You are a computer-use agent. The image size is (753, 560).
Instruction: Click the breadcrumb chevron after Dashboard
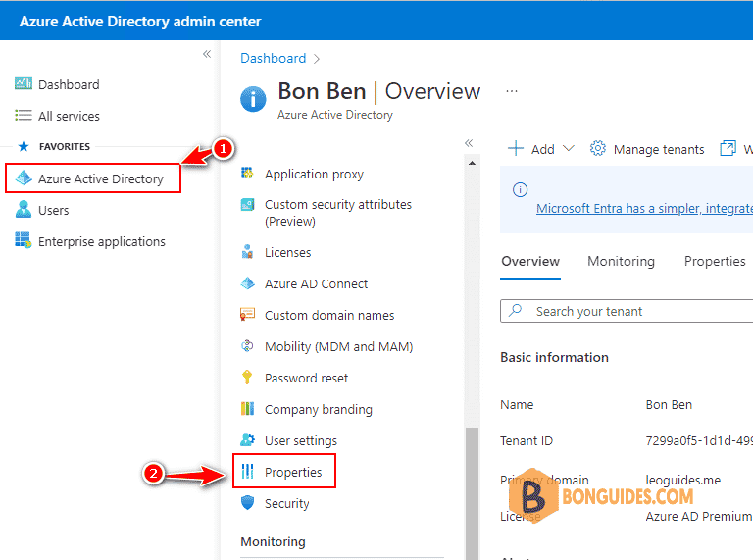coord(317,59)
